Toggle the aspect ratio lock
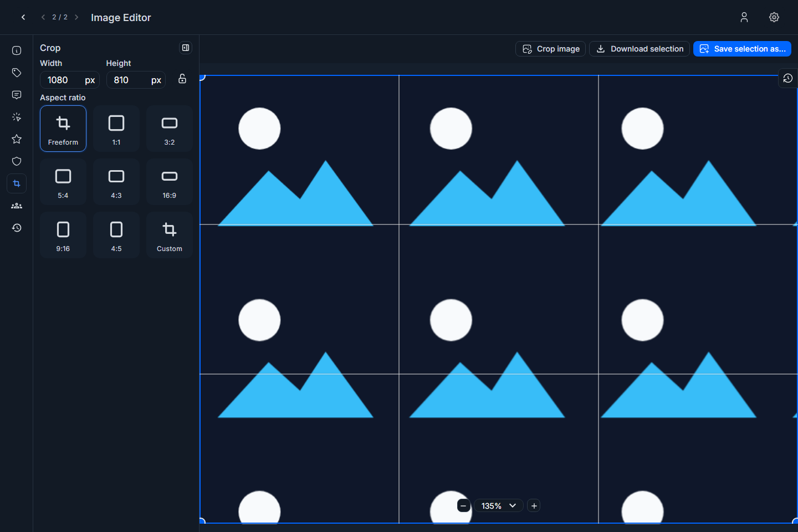The image size is (798, 532). tap(182, 79)
